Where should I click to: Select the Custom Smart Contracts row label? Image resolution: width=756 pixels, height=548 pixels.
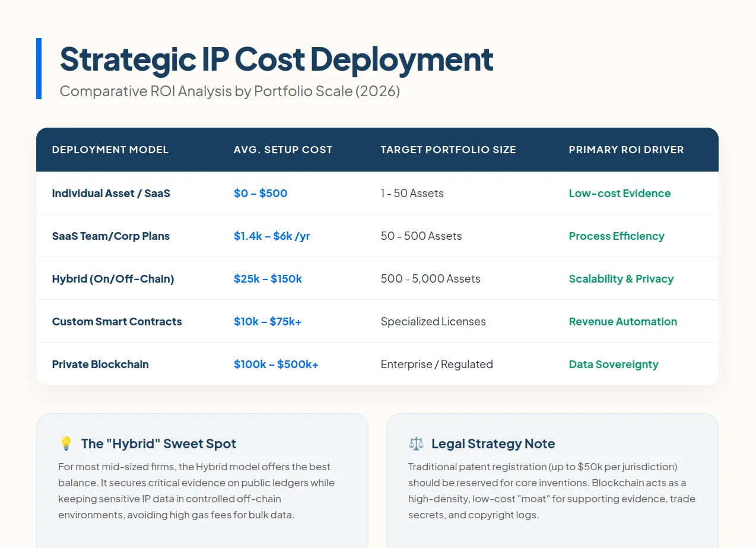(x=117, y=322)
